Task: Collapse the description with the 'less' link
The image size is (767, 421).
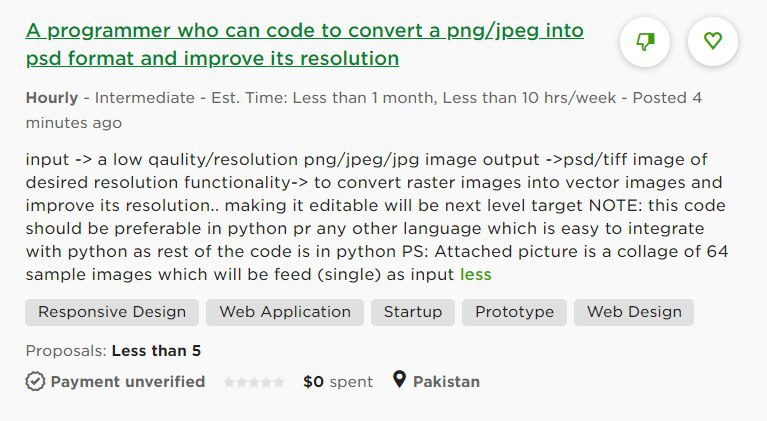Action: tap(475, 274)
